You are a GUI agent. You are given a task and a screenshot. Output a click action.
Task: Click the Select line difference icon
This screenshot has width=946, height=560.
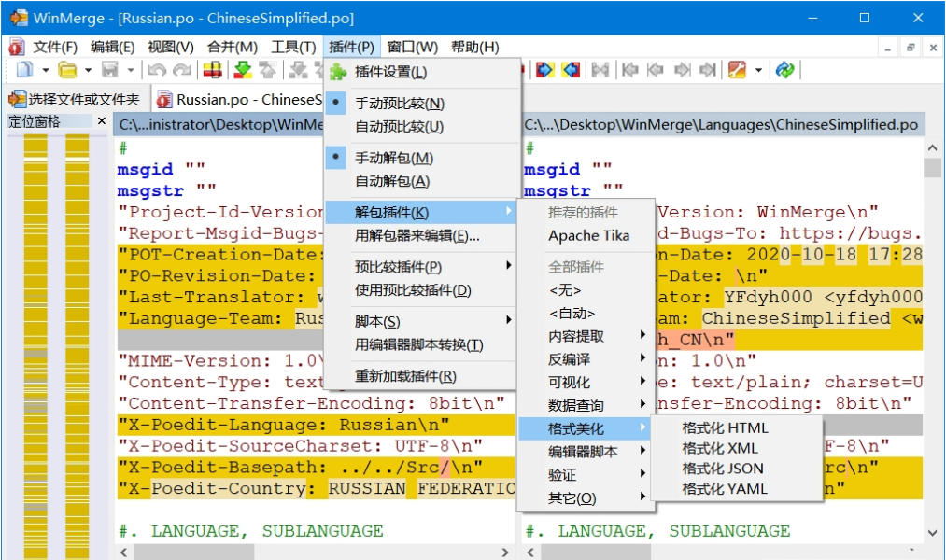pos(212,70)
